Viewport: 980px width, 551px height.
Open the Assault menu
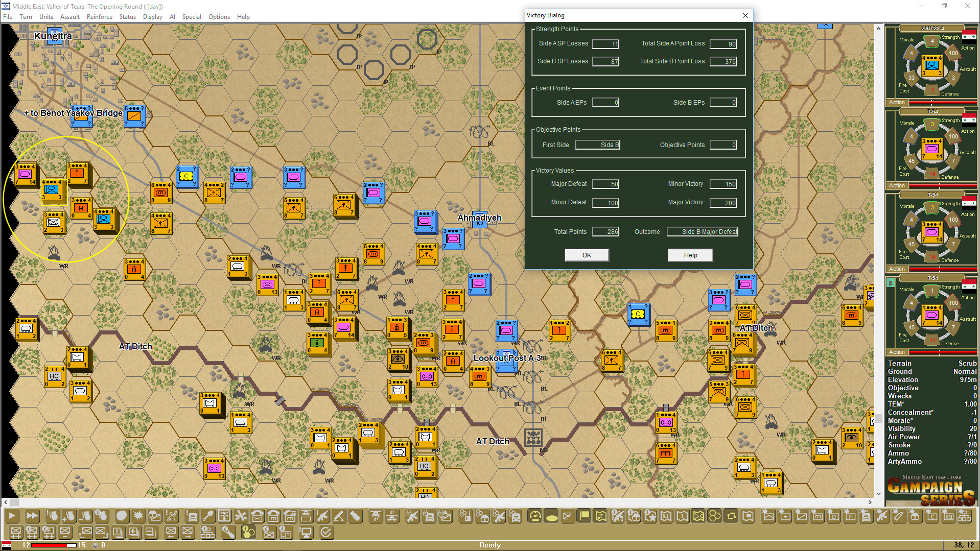tap(70, 16)
